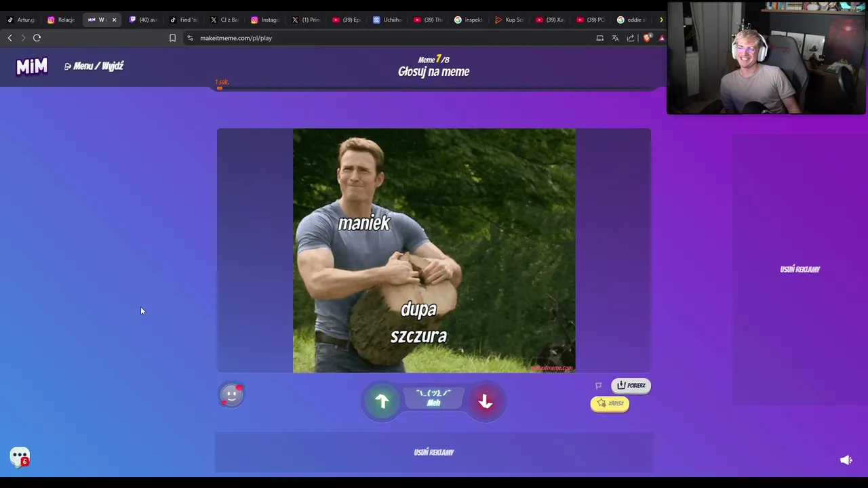Viewport: 868px width, 488px height.
Task: Expand the tab strip overflow arrow
Action: pos(661,20)
